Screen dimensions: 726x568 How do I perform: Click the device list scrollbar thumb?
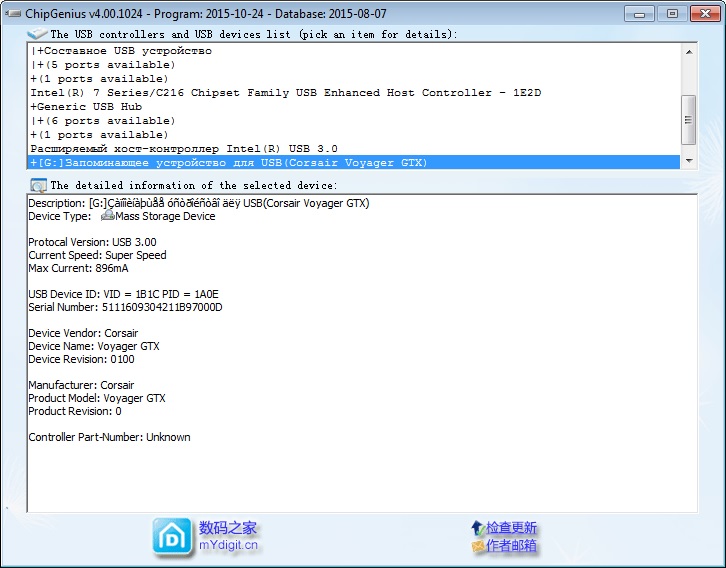[x=688, y=119]
